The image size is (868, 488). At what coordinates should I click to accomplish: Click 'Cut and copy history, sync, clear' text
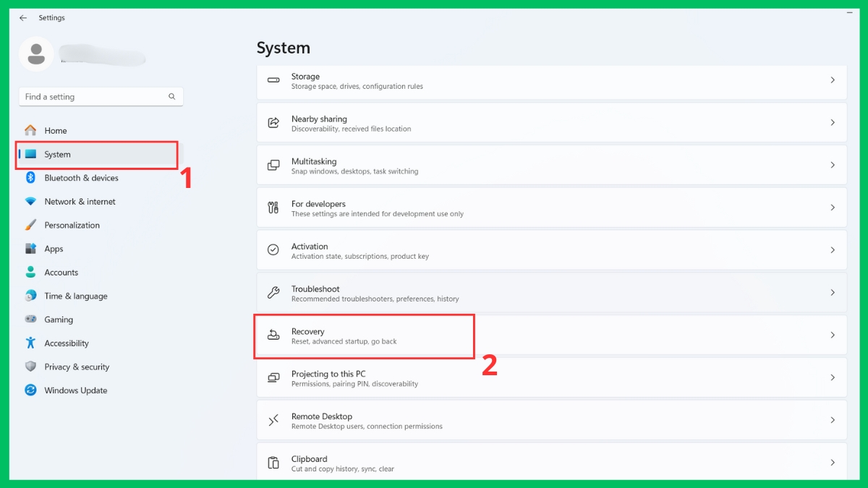343,469
